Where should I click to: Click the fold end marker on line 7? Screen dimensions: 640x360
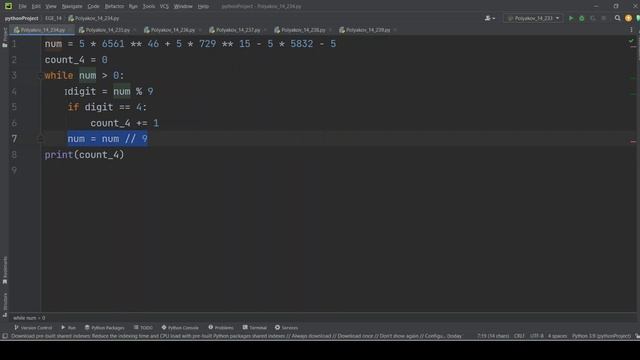tap(40, 139)
